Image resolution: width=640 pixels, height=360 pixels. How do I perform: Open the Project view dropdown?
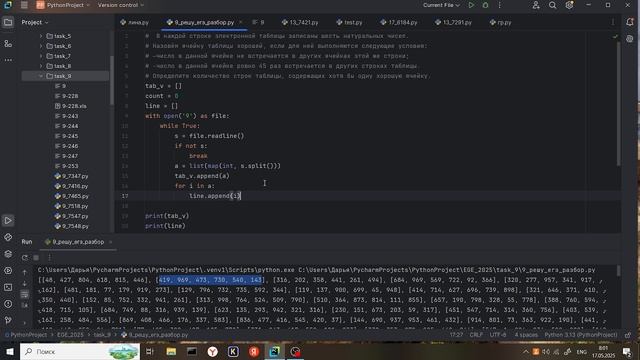35,22
